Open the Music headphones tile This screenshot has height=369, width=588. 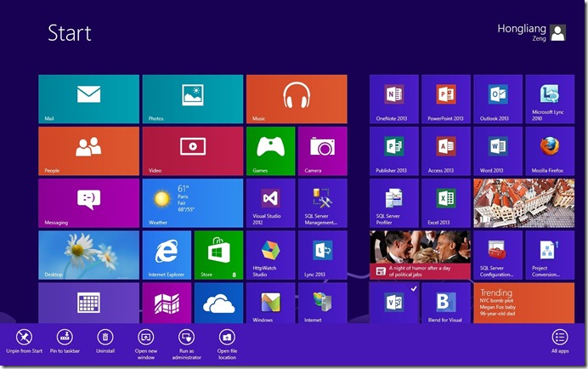tap(297, 99)
